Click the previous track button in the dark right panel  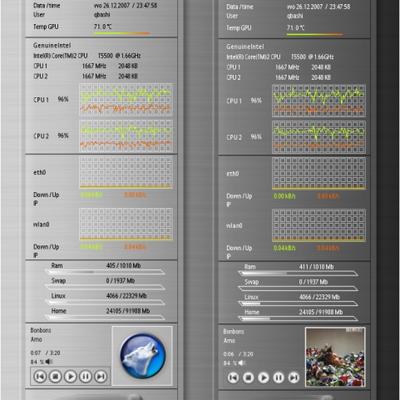[x=233, y=378]
